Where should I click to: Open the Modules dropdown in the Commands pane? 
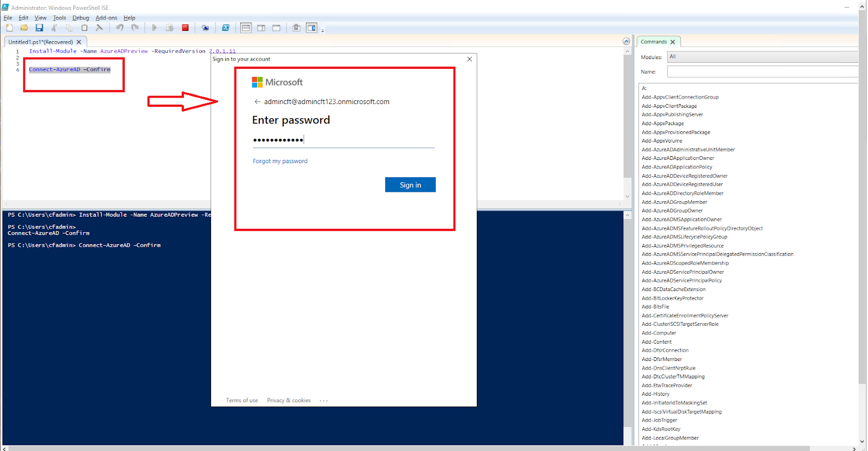tap(762, 56)
